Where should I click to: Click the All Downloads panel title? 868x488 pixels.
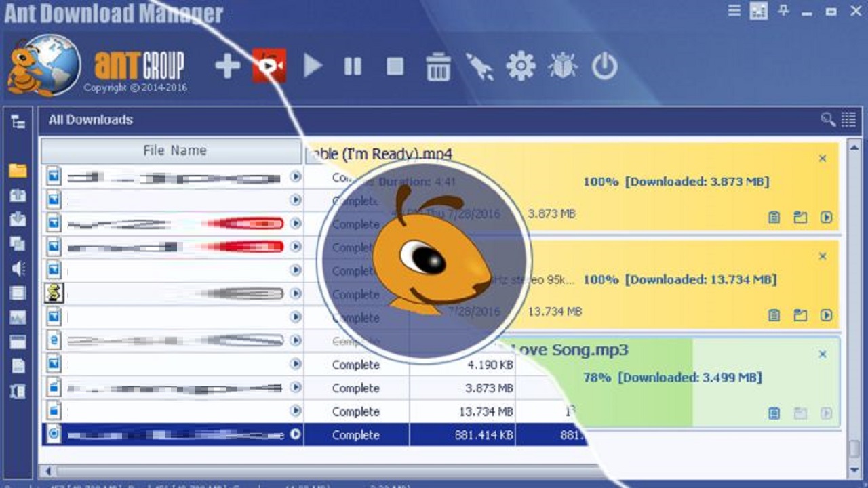pos(91,120)
